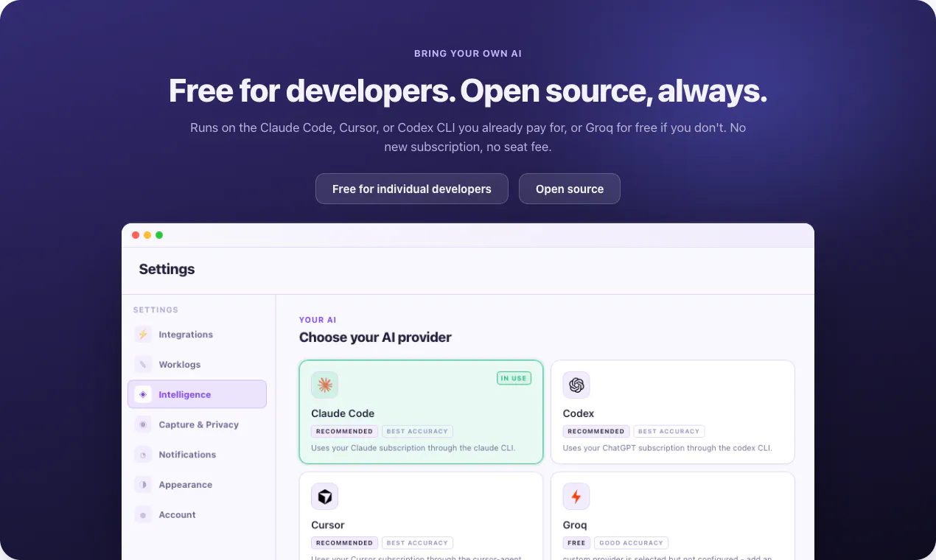936x560 pixels.
Task: Click the green maximize window dot
Action: click(159, 235)
